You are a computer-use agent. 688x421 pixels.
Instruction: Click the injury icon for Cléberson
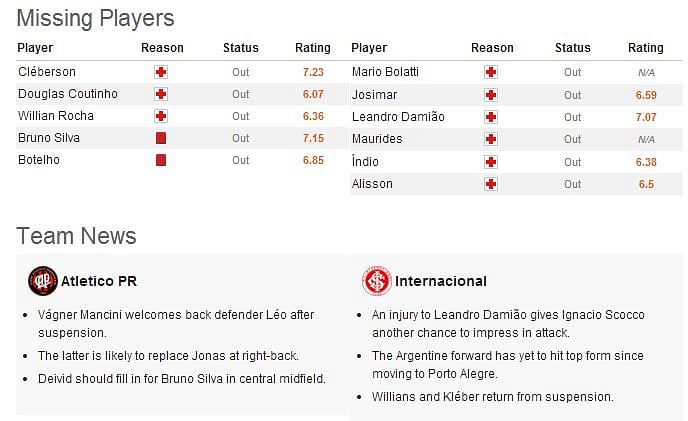point(161,72)
